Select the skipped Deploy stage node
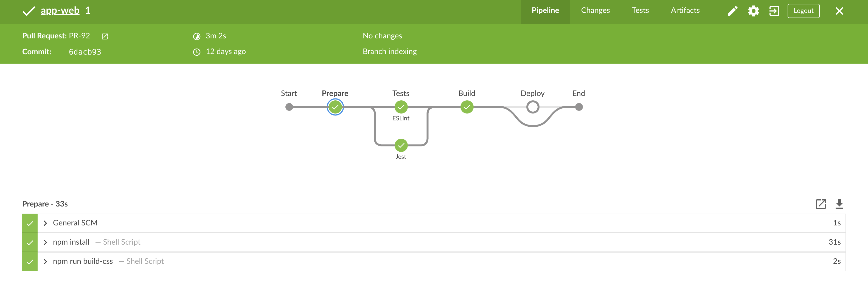The image size is (868, 283). coord(532,107)
